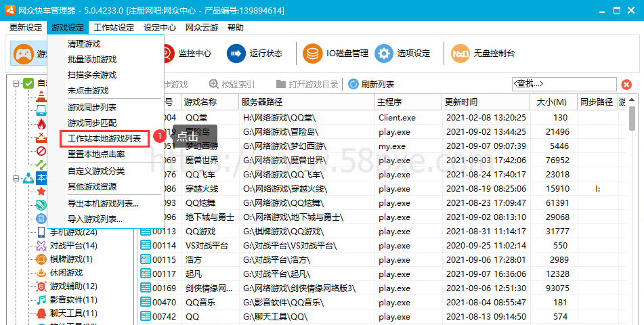The width and height of the screenshot is (644, 325).
Task: Sort by 更新时间 column header
Action: pos(486,102)
